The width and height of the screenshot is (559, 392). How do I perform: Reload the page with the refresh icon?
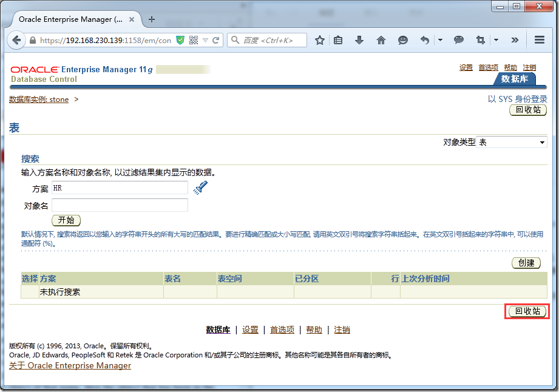point(217,41)
